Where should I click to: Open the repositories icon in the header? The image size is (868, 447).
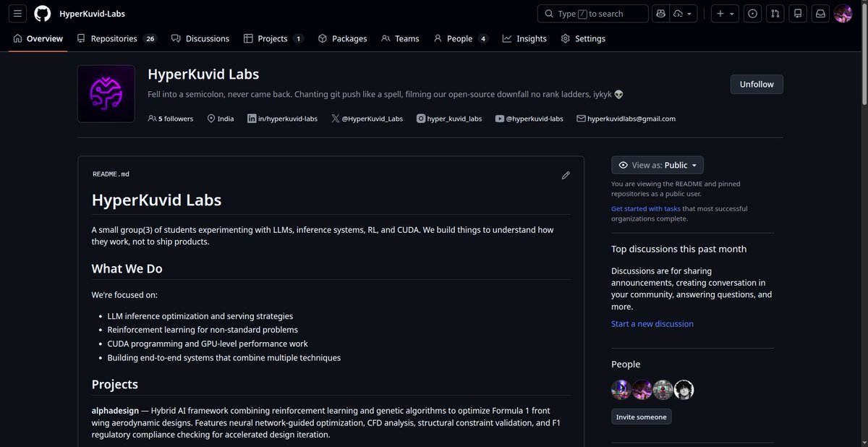click(798, 14)
